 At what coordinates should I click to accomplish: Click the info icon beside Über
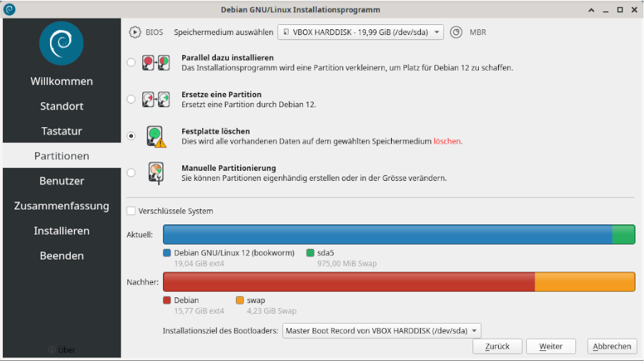pyautogui.click(x=51, y=350)
